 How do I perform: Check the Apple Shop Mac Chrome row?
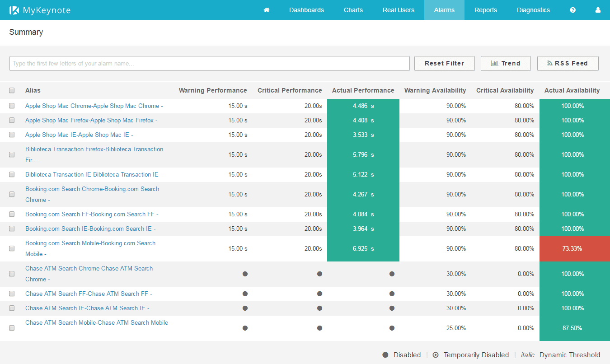[x=12, y=106]
